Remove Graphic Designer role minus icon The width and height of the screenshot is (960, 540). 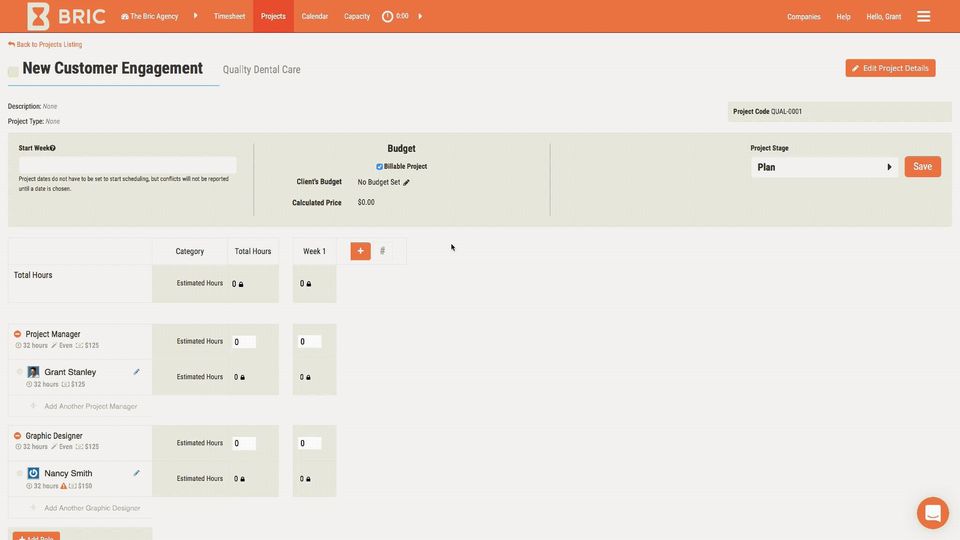tap(18, 436)
